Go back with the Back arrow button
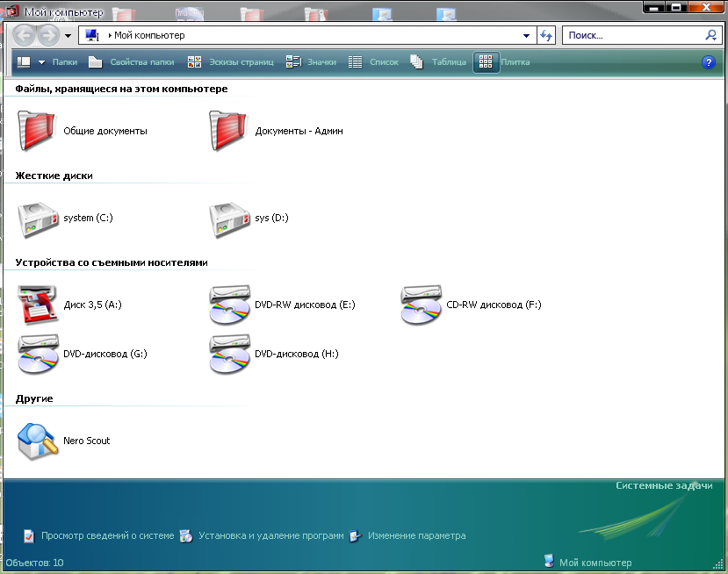Image resolution: width=728 pixels, height=574 pixels. [24, 35]
